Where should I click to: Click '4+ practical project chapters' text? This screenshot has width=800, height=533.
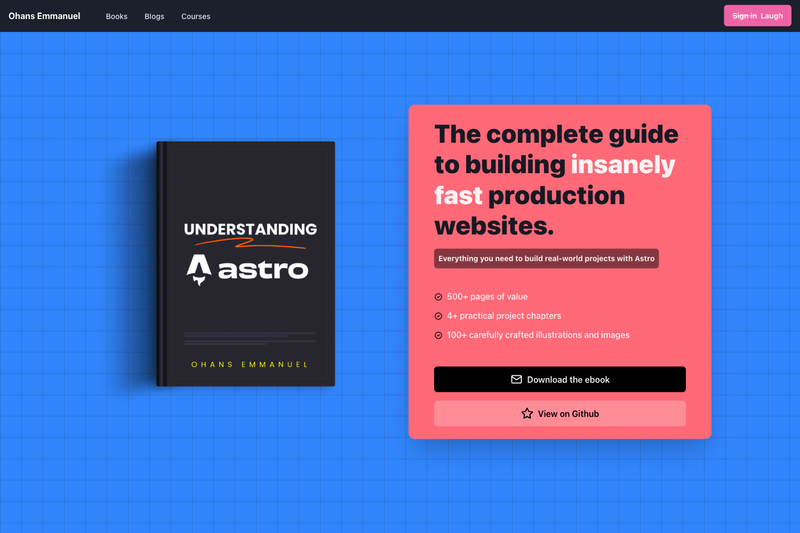[504, 316]
